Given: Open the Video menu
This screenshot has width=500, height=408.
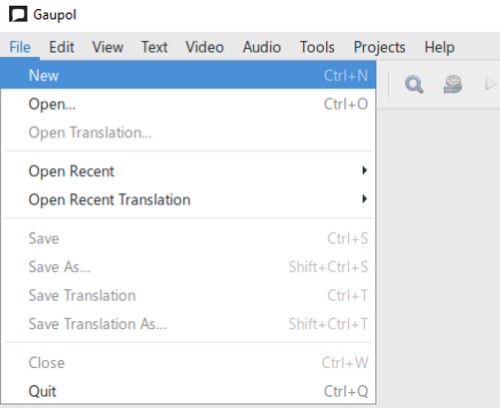Looking at the screenshot, I should (x=205, y=47).
